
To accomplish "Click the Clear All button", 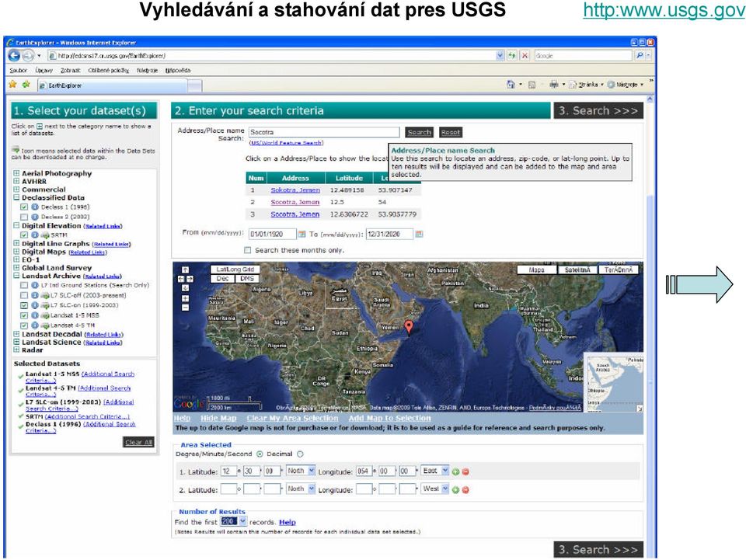I will tap(138, 442).
